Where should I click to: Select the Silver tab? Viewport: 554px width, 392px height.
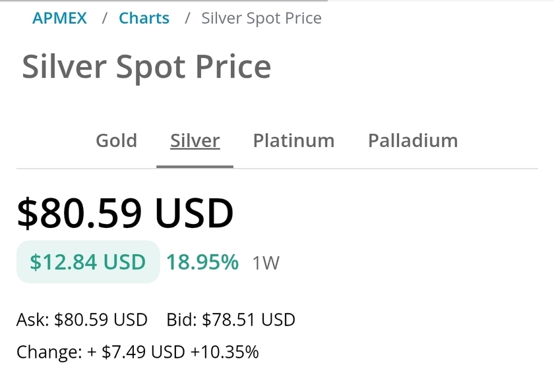pos(195,140)
